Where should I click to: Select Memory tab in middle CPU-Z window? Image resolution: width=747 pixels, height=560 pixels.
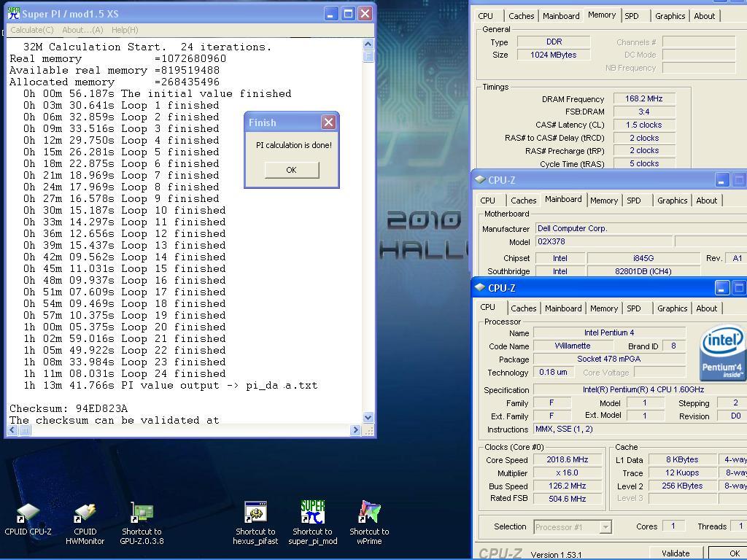point(604,201)
